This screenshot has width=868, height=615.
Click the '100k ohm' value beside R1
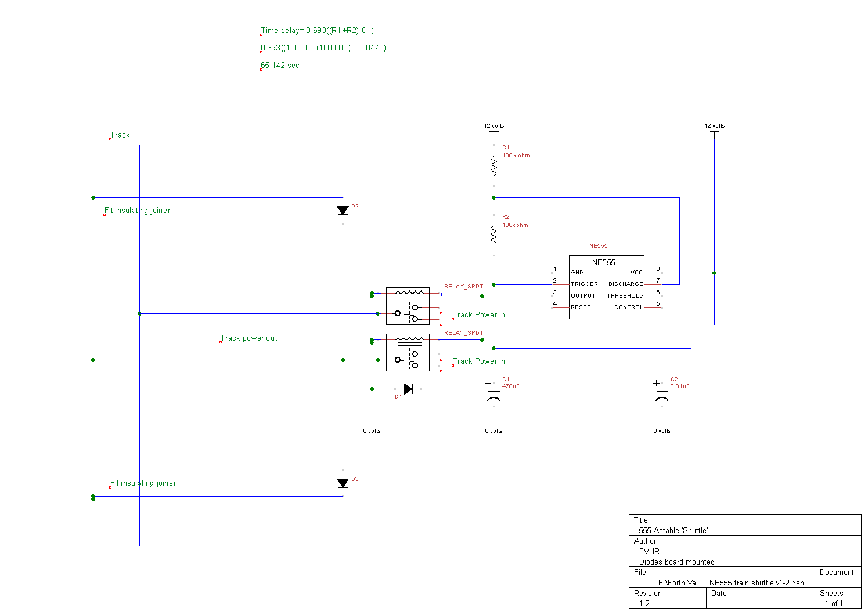[x=516, y=155]
